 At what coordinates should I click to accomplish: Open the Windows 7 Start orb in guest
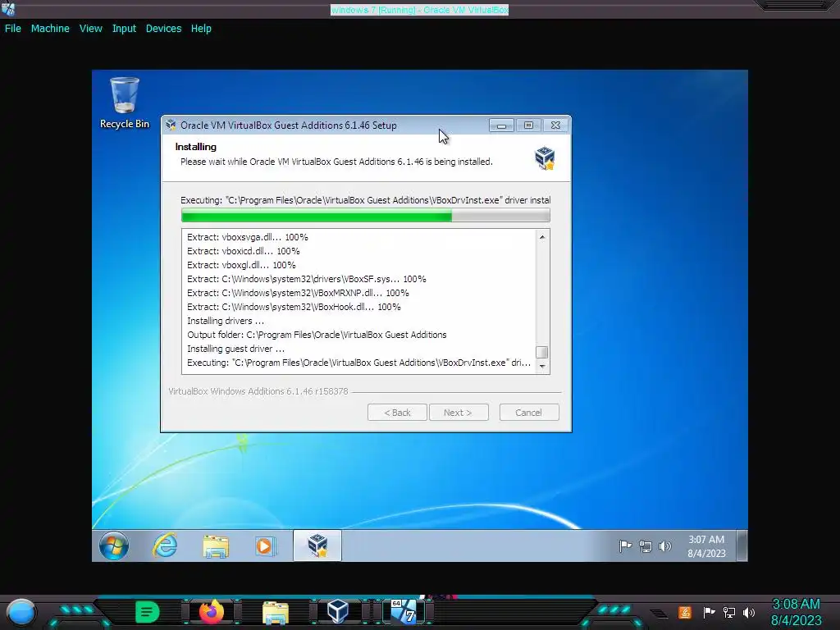click(113, 546)
